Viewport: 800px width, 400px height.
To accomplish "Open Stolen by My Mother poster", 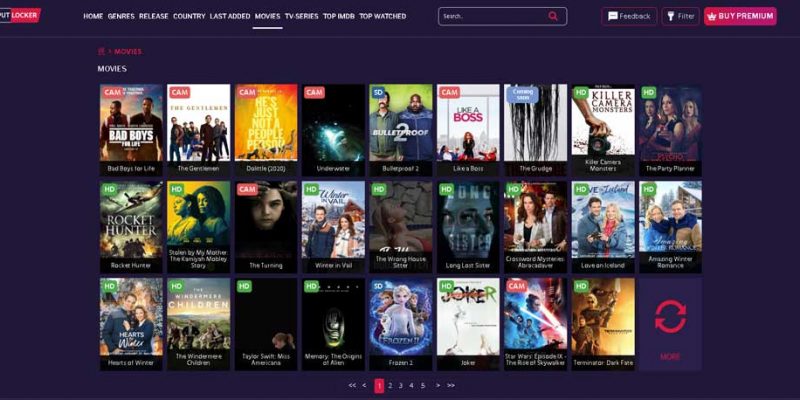I will pyautogui.click(x=198, y=227).
